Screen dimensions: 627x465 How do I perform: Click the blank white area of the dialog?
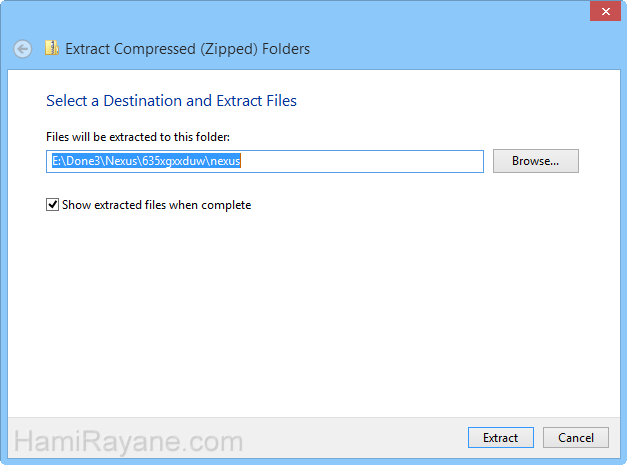coord(314,312)
